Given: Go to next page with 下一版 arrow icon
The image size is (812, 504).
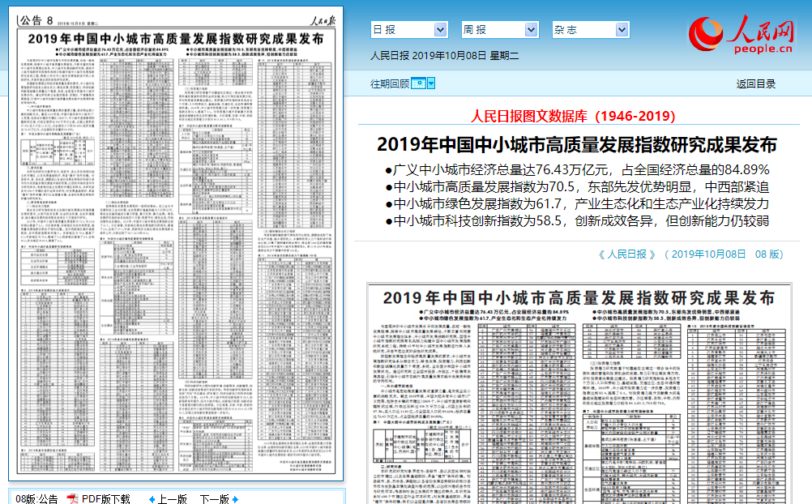Looking at the screenshot, I should click(x=235, y=499).
